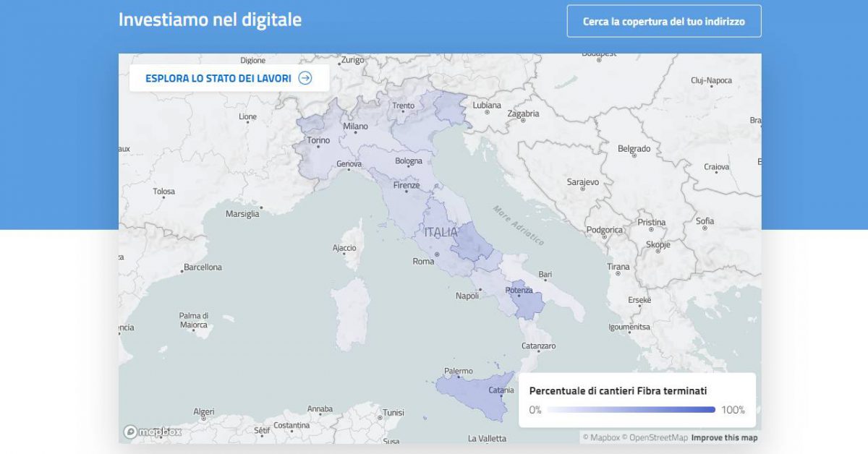Click the 'Potenza' city label
Screen dimensions: 868x454
pos(519,290)
